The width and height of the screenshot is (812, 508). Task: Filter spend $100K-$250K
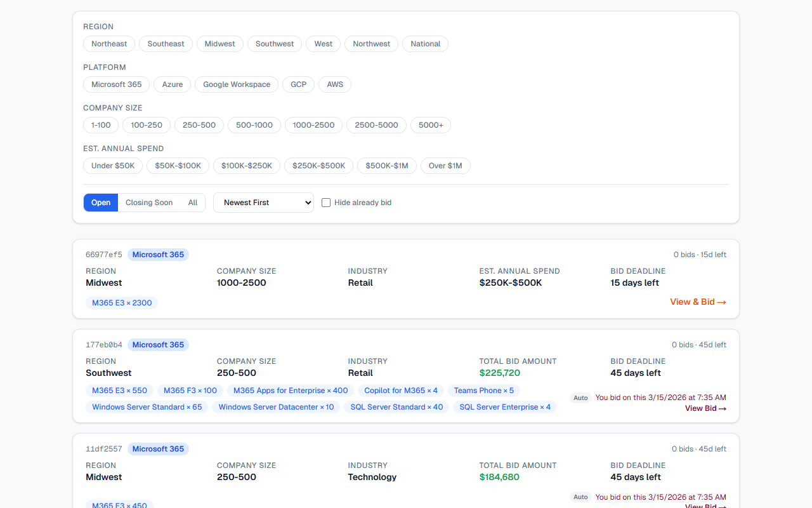click(247, 166)
